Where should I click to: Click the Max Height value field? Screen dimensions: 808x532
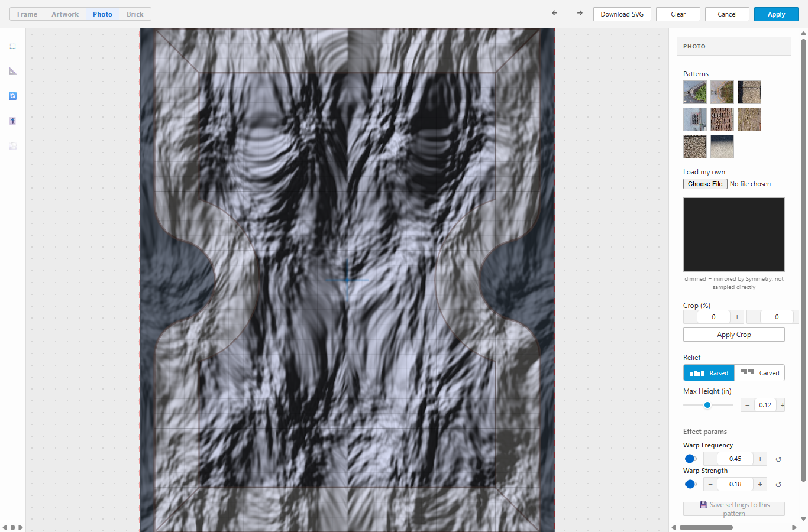click(x=765, y=405)
